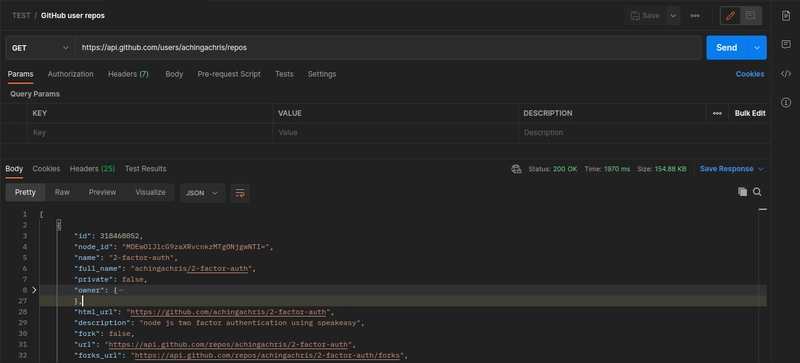Click the Status 200 OK text

553,169
